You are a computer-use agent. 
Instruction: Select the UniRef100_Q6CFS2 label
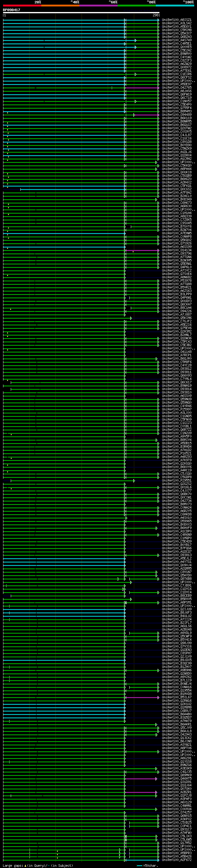[177, 78]
